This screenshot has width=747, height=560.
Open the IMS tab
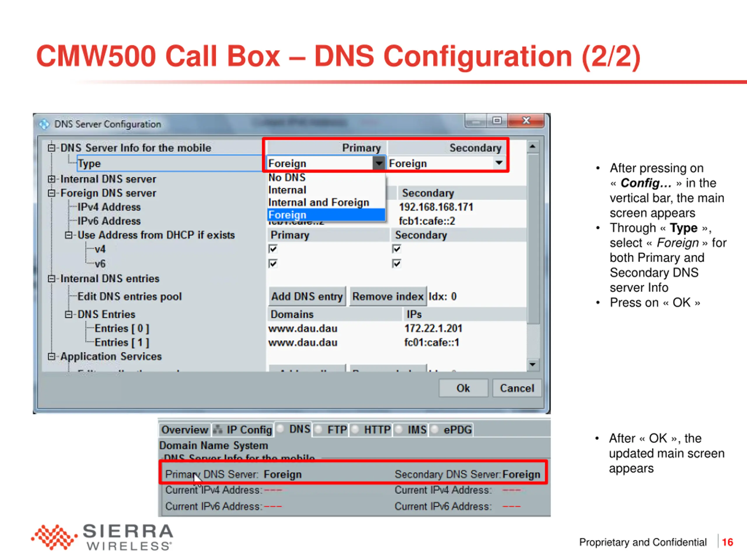(411, 430)
